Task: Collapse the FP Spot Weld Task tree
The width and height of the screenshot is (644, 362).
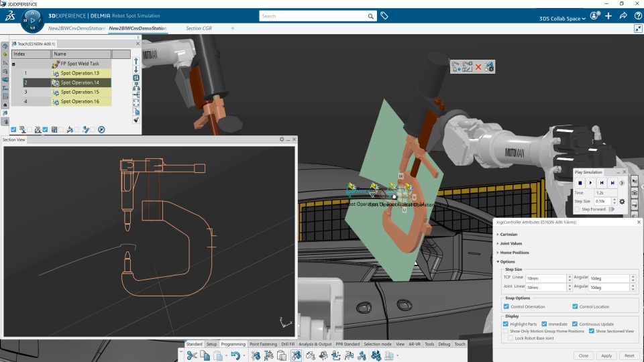Action: [13, 64]
